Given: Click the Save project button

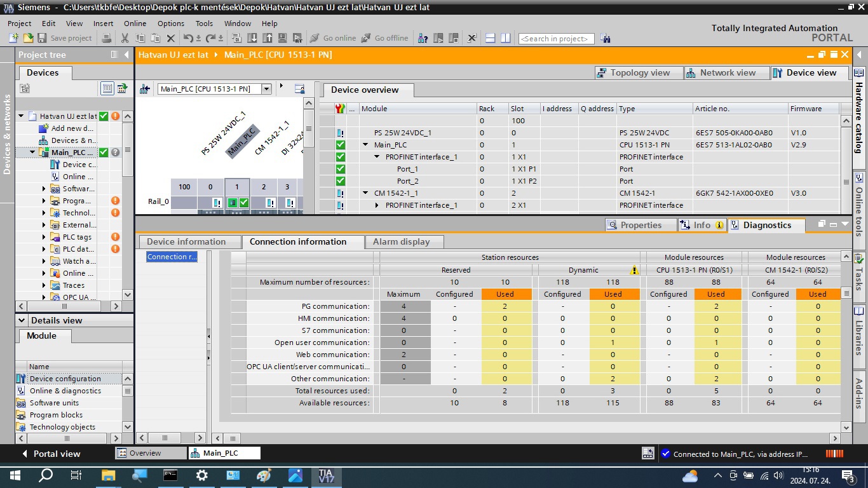Looking at the screenshot, I should tap(64, 38).
